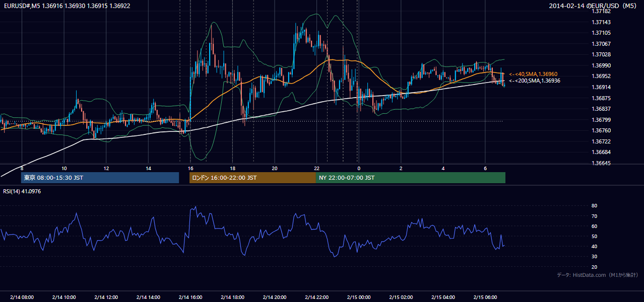Click hour marker 18 under the price chart
The height and width of the screenshot is (302, 644).
click(232, 168)
